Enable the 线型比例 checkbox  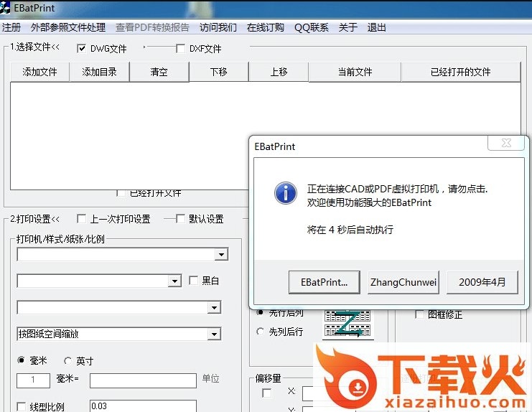click(x=21, y=406)
